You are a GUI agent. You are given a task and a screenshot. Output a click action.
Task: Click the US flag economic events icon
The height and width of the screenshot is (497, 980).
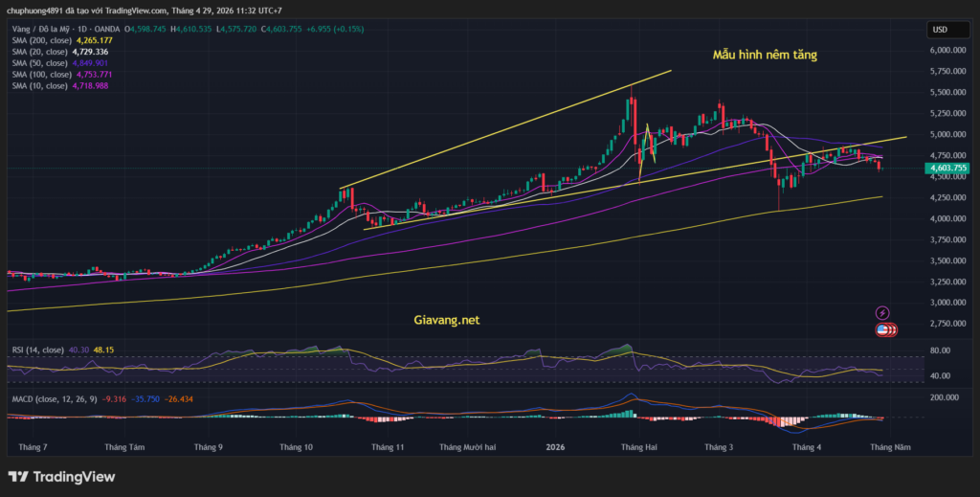tap(884, 329)
